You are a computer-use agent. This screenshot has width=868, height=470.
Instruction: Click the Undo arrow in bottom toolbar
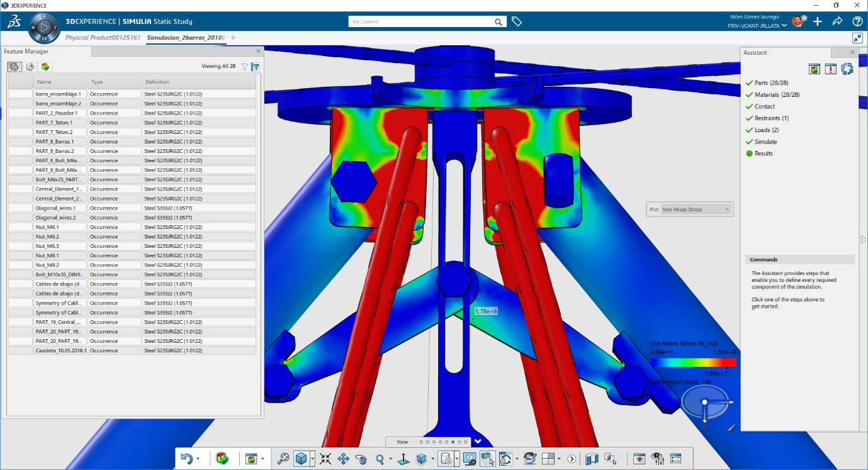click(x=186, y=459)
